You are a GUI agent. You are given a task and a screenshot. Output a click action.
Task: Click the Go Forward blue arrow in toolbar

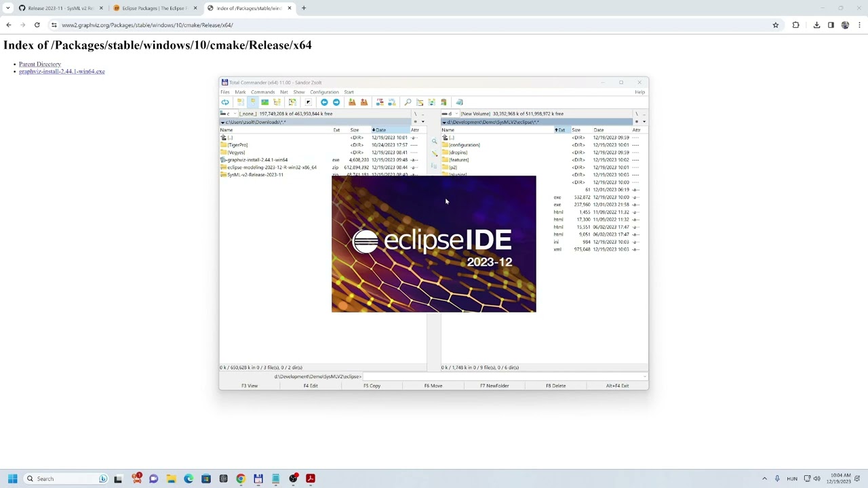(336, 102)
